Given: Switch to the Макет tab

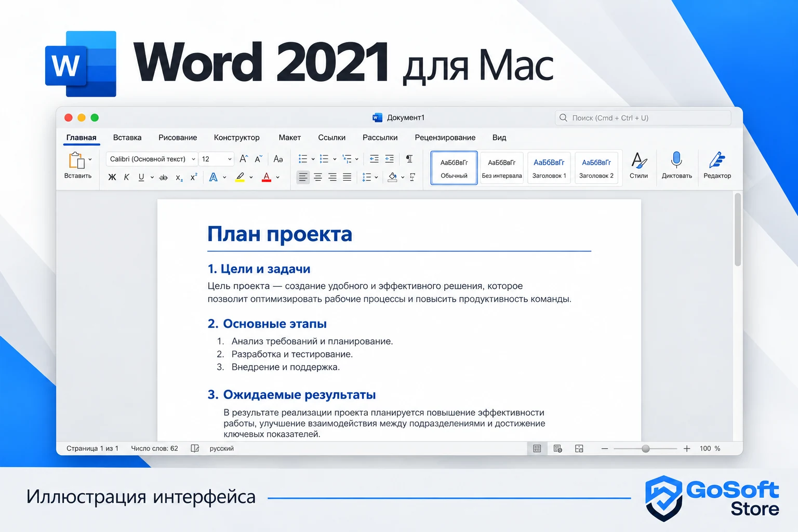Looking at the screenshot, I should [289, 138].
